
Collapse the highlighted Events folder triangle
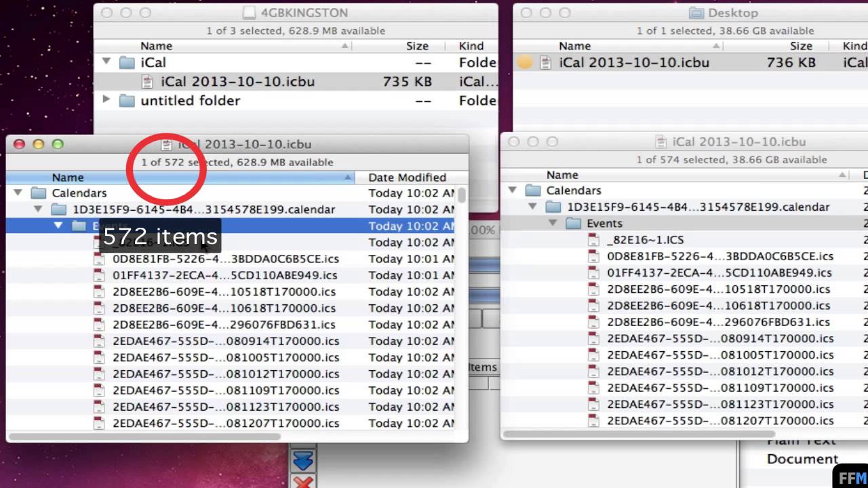(58, 226)
